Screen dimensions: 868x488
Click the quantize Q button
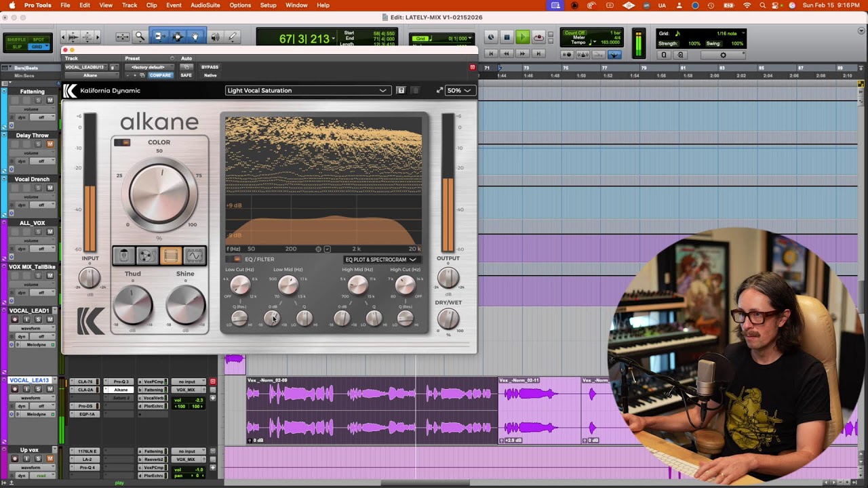coord(664,55)
